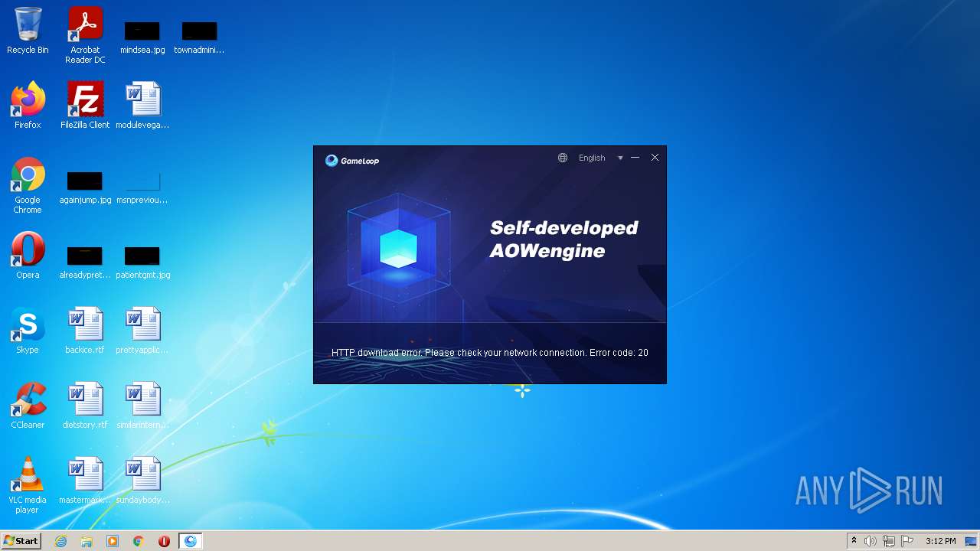Open the Windows Start menu

(x=21, y=540)
